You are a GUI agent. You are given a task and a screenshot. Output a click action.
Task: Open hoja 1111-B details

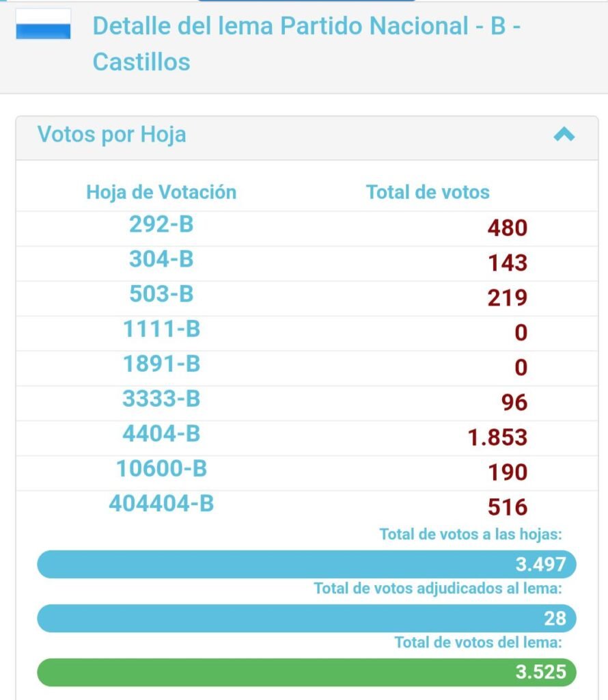point(161,329)
